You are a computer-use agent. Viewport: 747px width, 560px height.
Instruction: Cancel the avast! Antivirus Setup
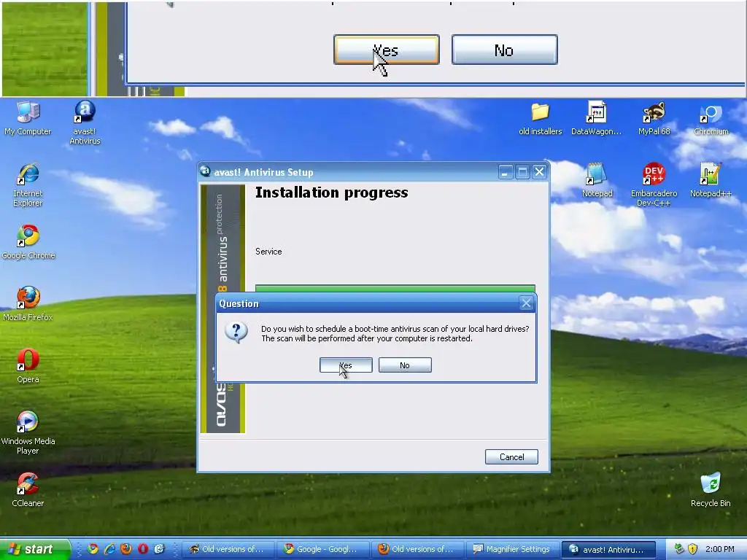click(511, 457)
